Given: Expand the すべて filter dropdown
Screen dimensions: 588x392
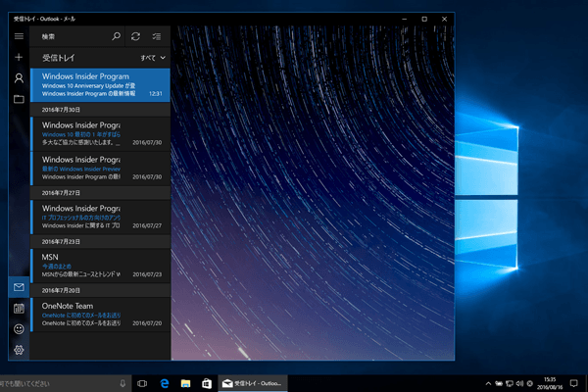Looking at the screenshot, I should click(x=153, y=58).
